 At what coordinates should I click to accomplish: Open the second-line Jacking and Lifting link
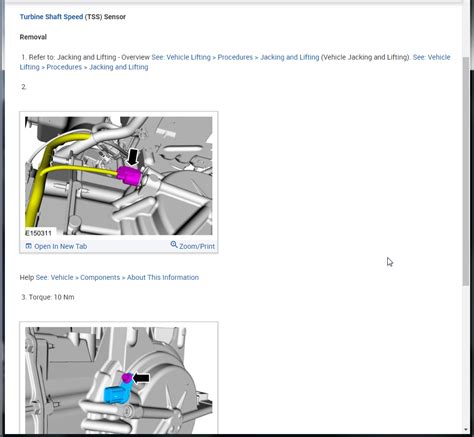pyautogui.click(x=119, y=67)
